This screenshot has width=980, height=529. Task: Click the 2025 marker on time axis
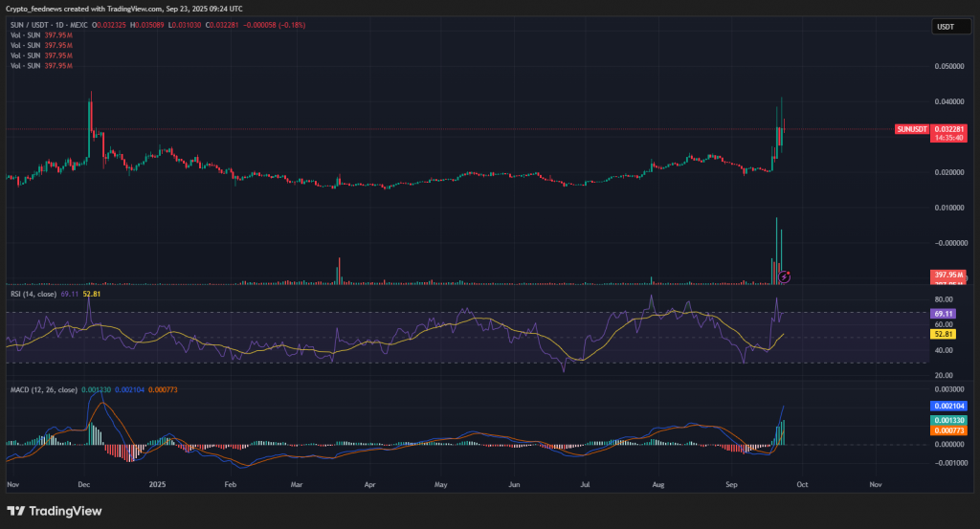155,485
